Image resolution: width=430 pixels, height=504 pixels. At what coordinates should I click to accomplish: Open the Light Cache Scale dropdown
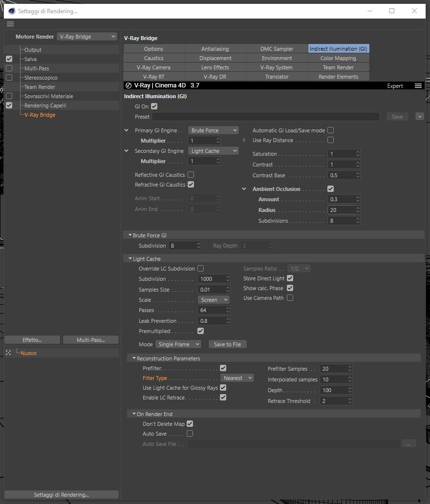point(214,300)
